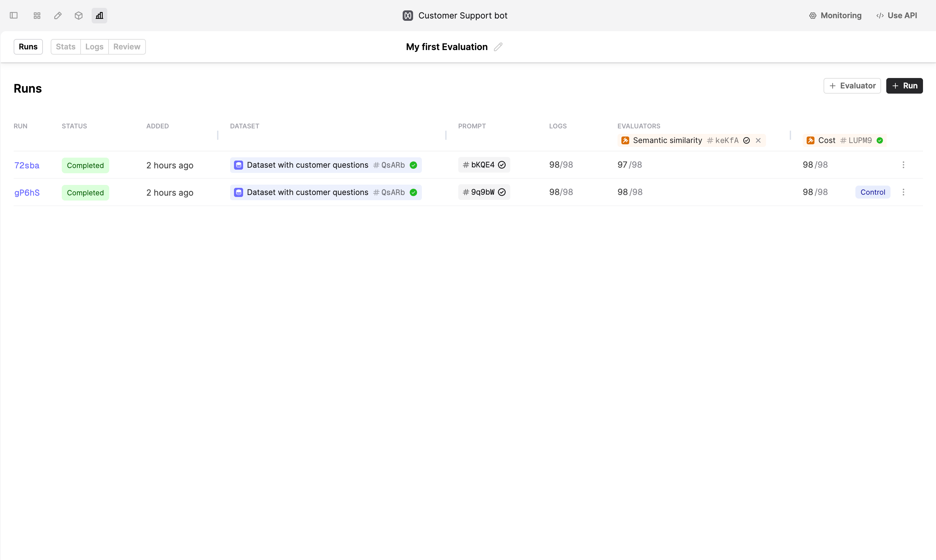936x560 pixels.
Task: Click check icon next to 9q9bW prompt
Action: (x=502, y=192)
